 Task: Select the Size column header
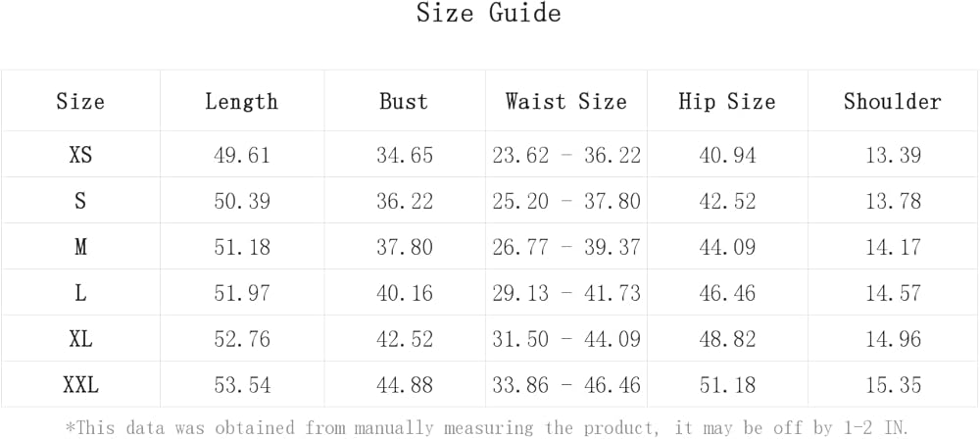click(80, 102)
